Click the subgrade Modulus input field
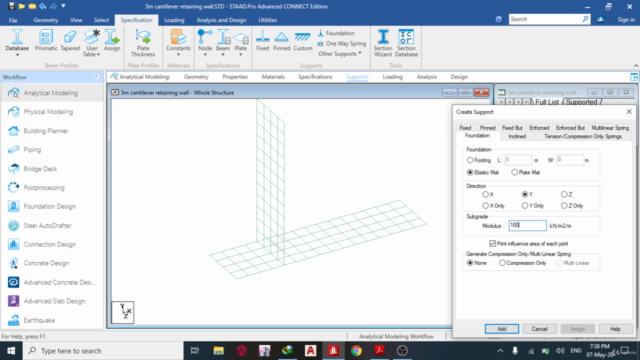The height and width of the screenshot is (360, 640). 527,225
